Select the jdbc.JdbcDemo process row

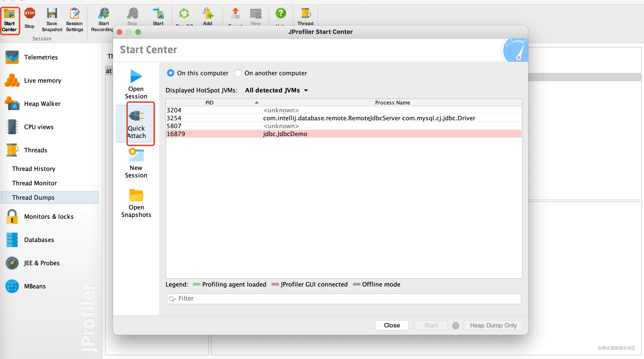(x=344, y=134)
